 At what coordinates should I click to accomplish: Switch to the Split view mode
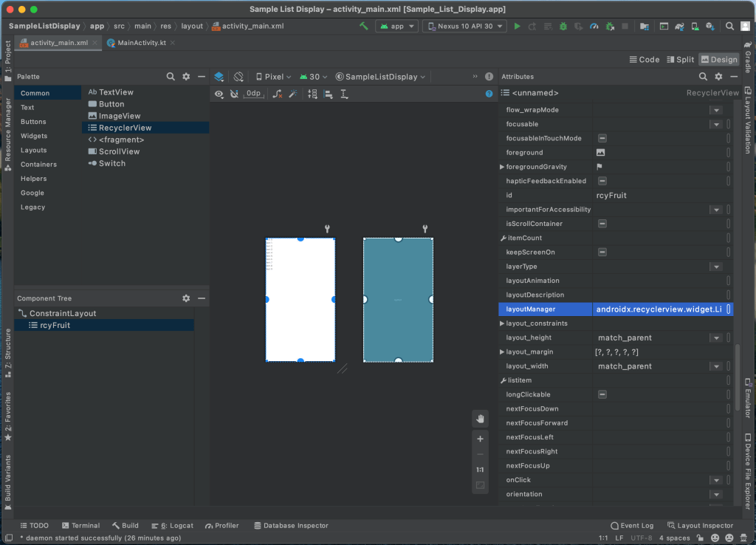(680, 60)
